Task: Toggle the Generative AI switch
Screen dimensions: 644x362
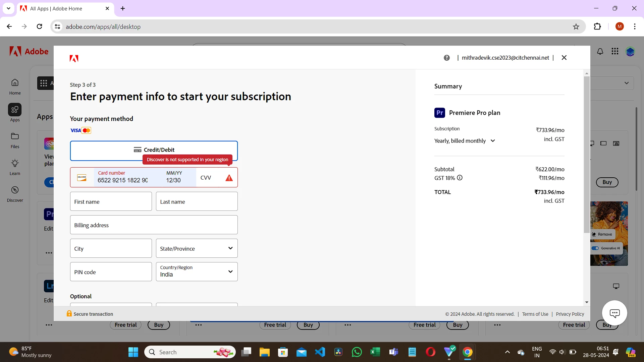Action: [595, 248]
